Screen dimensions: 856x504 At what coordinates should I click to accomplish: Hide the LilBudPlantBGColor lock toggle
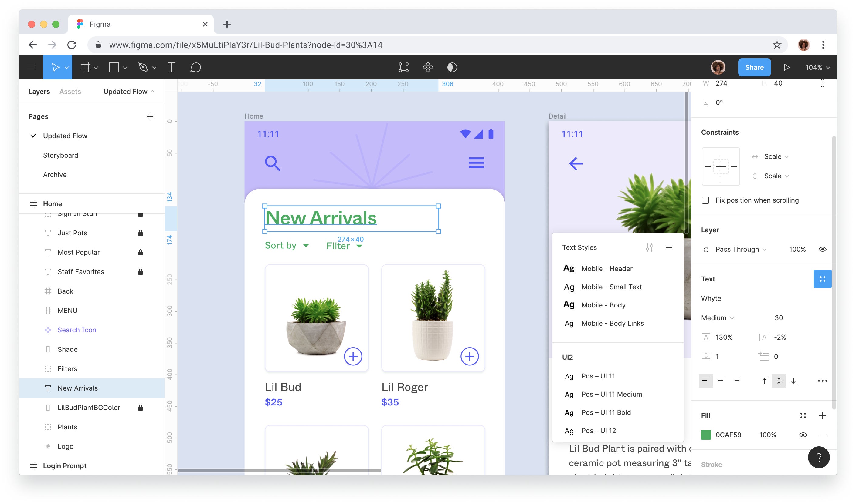(x=140, y=407)
